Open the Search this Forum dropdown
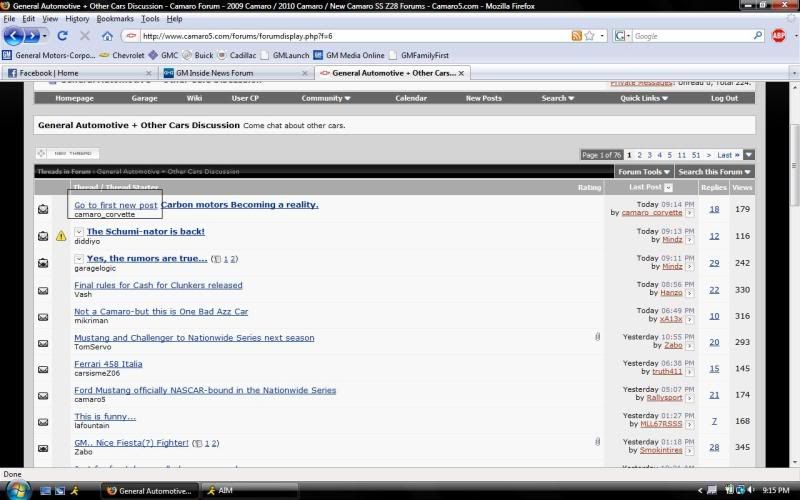Image resolution: width=800 pixels, height=500 pixels. tap(716, 172)
